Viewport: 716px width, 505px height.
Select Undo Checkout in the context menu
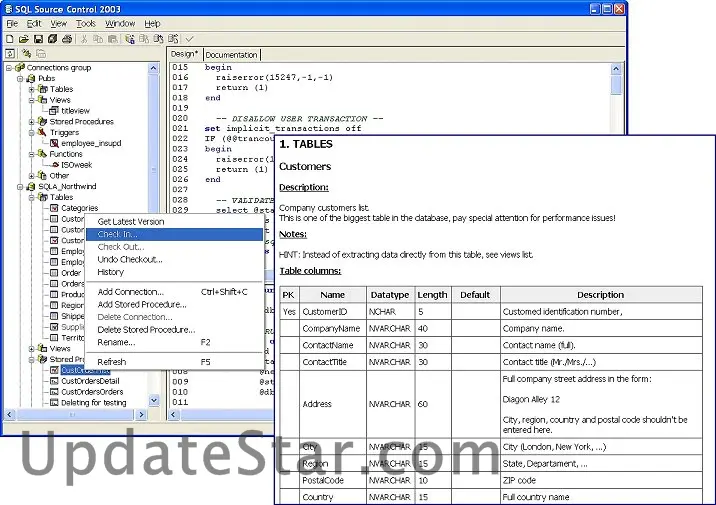pos(174,260)
